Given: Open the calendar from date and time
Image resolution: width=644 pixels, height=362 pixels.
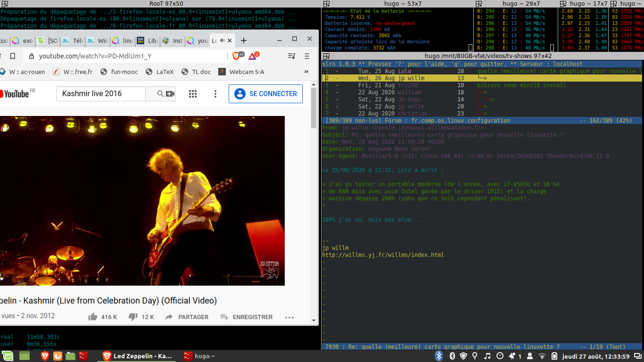Looking at the screenshot, I should coord(595,356).
